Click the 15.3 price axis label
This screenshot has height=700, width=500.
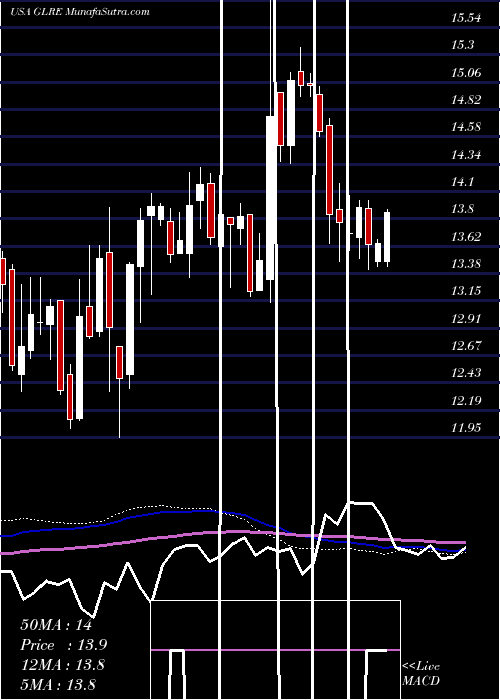pyautogui.click(x=462, y=45)
